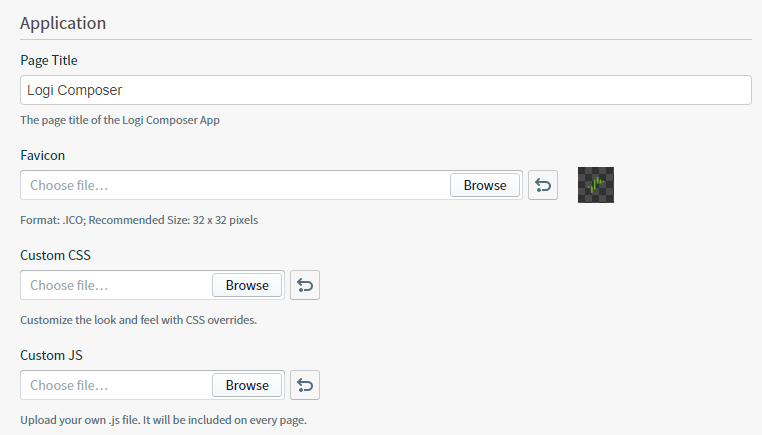
Task: Focus the Page Title text field
Action: (386, 90)
